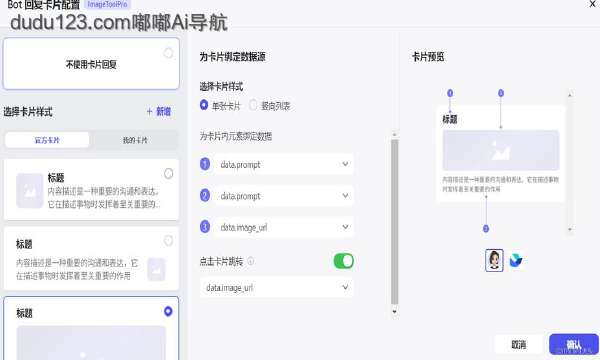The height and width of the screenshot is (360, 600).
Task: Click the description text in card preview
Action: (501, 184)
